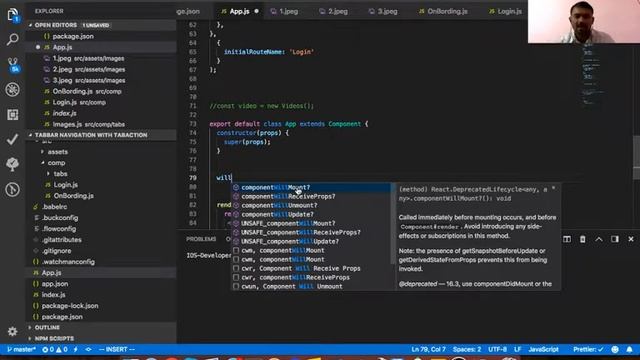Viewport: 640px width, 360px height.
Task: Select the componentWillUpdate? suggestion
Action: [x=311, y=214]
